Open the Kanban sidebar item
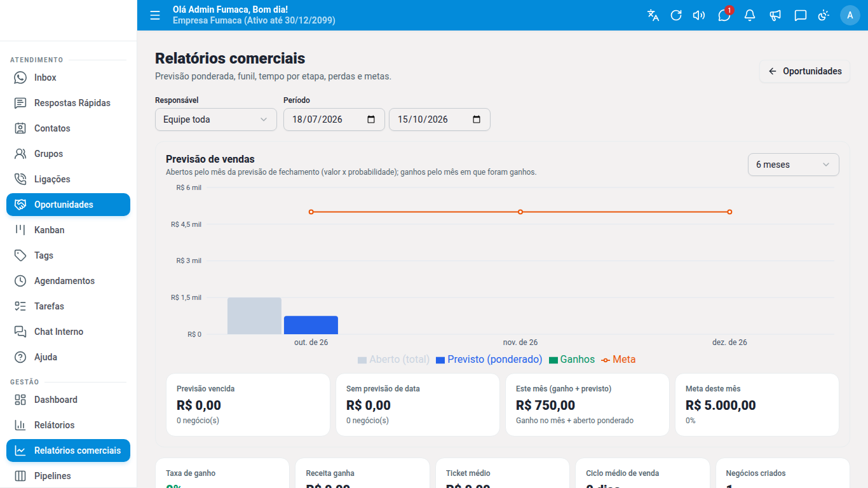868x488 pixels. (x=69, y=230)
